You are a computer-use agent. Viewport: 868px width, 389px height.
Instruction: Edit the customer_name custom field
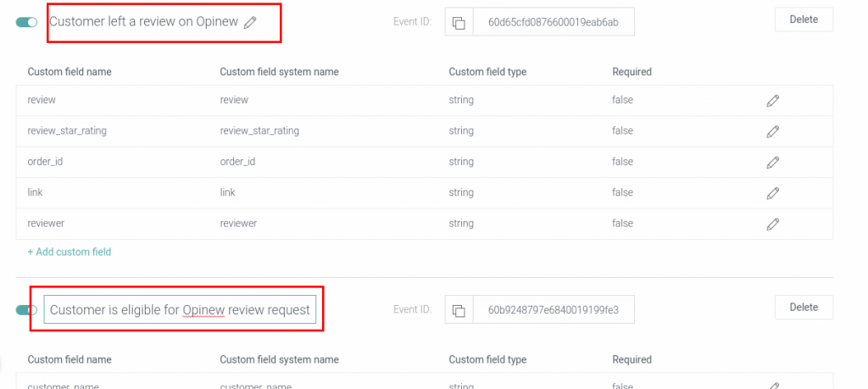point(773,386)
